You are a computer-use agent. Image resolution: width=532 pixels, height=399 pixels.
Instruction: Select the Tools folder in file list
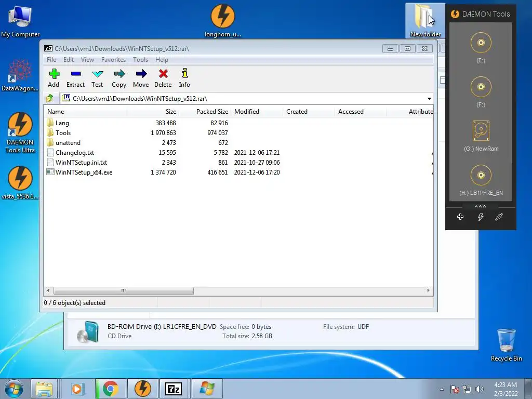point(238,132)
